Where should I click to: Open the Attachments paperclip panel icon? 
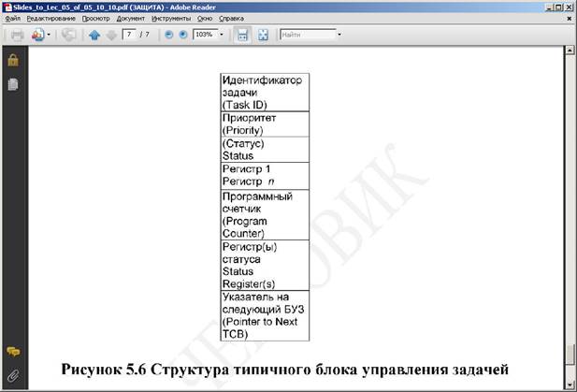[13, 376]
